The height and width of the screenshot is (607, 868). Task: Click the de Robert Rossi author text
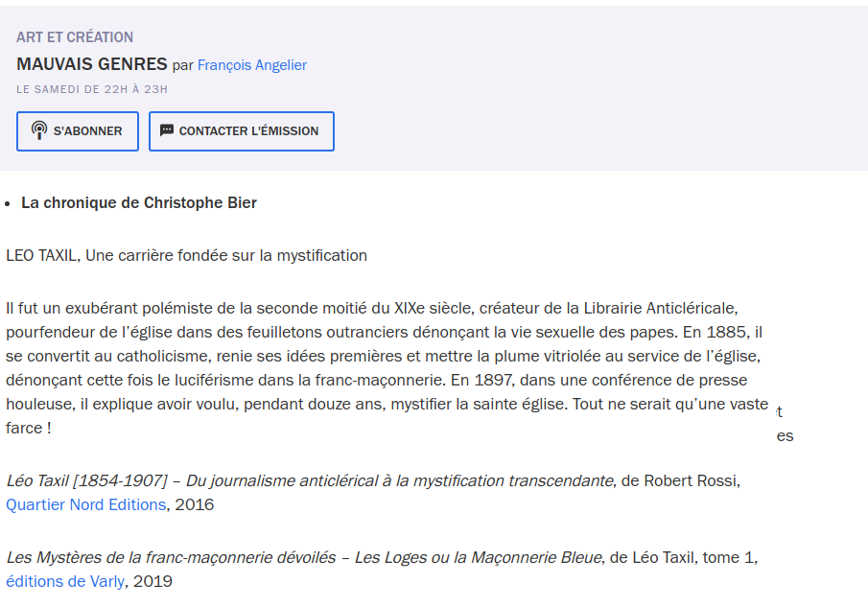tap(680, 480)
